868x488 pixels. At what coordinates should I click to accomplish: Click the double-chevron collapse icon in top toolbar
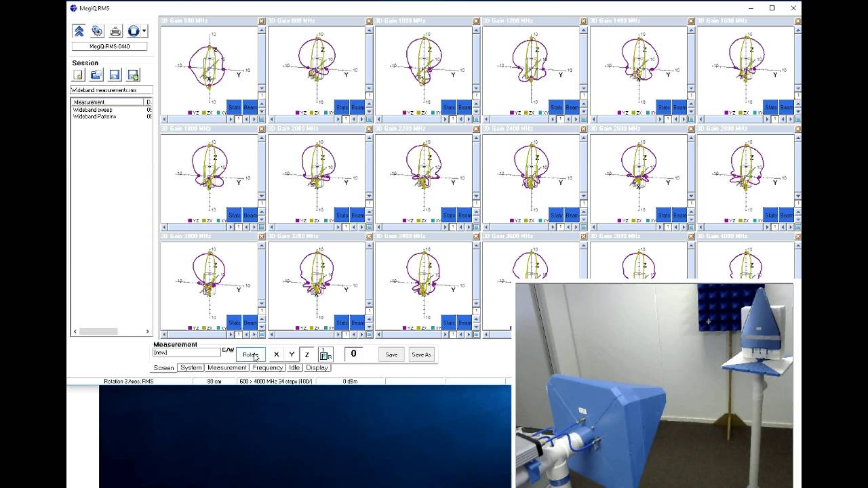79,30
